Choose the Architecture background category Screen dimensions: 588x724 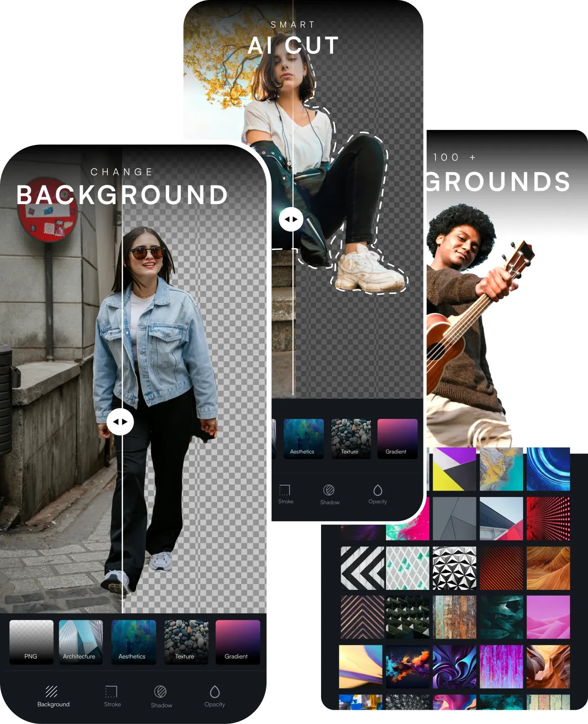coord(81,642)
